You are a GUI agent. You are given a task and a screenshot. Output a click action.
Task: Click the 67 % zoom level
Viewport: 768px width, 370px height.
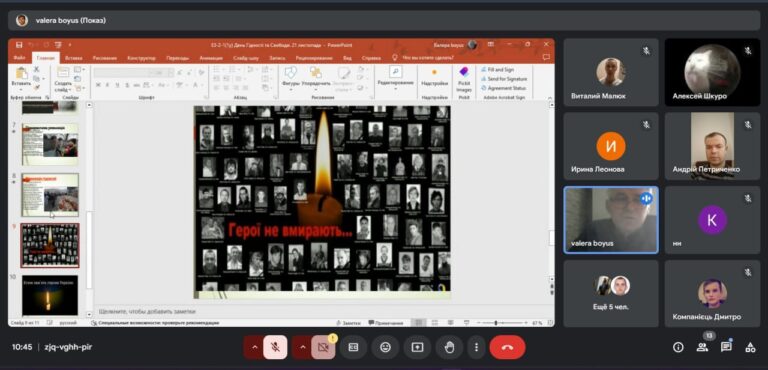[537, 323]
